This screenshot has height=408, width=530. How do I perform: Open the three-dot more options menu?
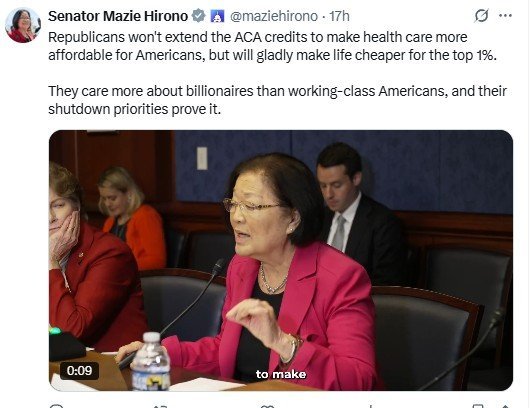click(x=505, y=16)
